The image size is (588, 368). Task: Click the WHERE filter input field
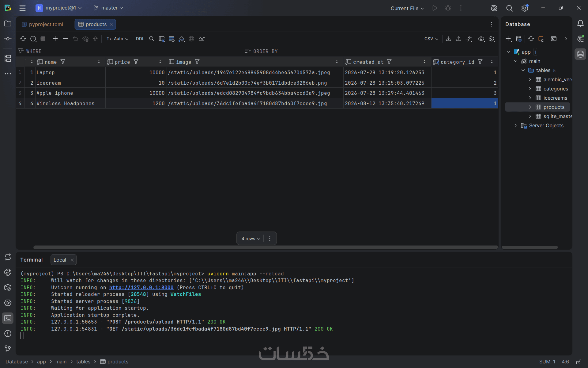[x=129, y=51]
